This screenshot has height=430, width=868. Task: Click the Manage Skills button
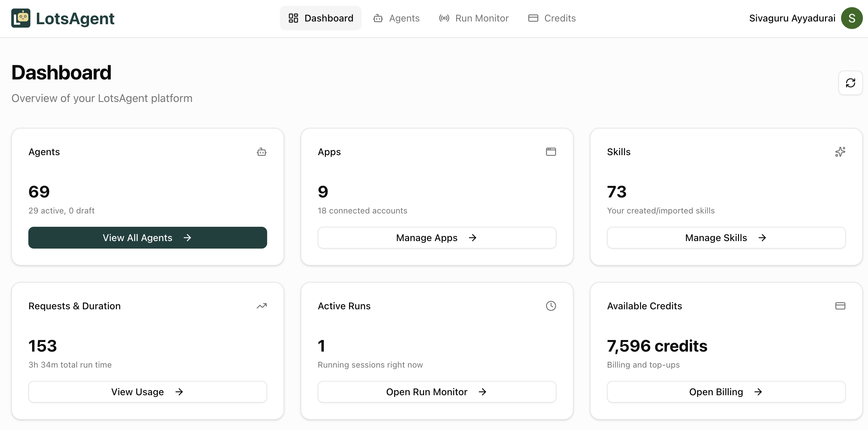click(x=726, y=238)
